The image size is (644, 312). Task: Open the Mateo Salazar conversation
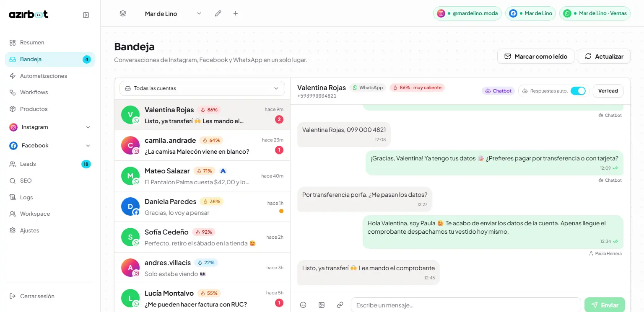(x=202, y=176)
